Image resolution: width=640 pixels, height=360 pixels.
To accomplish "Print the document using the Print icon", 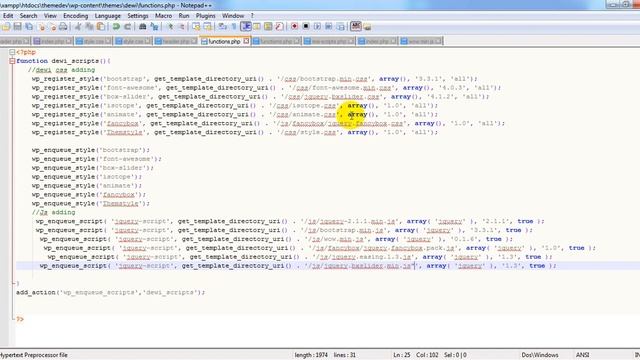I will (x=63, y=27).
